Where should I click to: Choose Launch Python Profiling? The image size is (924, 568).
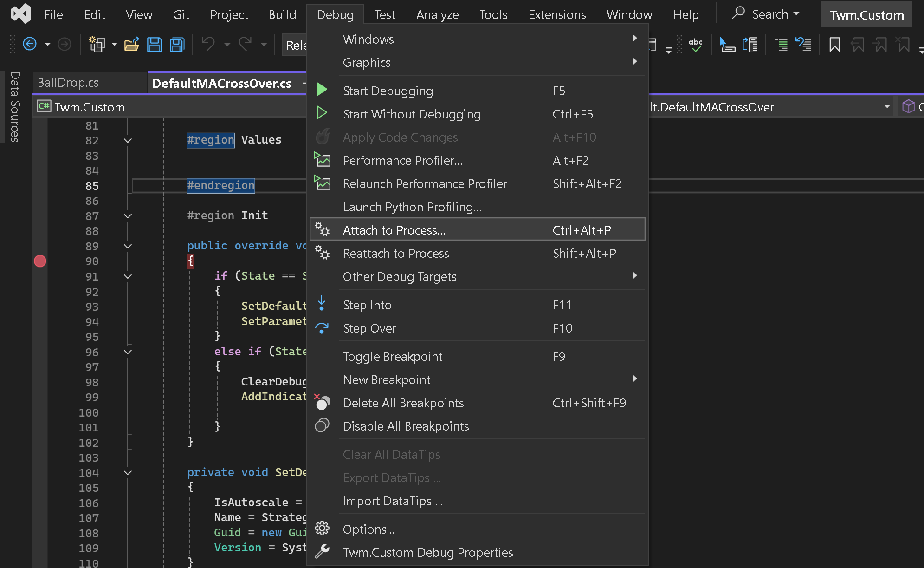[x=477, y=207]
